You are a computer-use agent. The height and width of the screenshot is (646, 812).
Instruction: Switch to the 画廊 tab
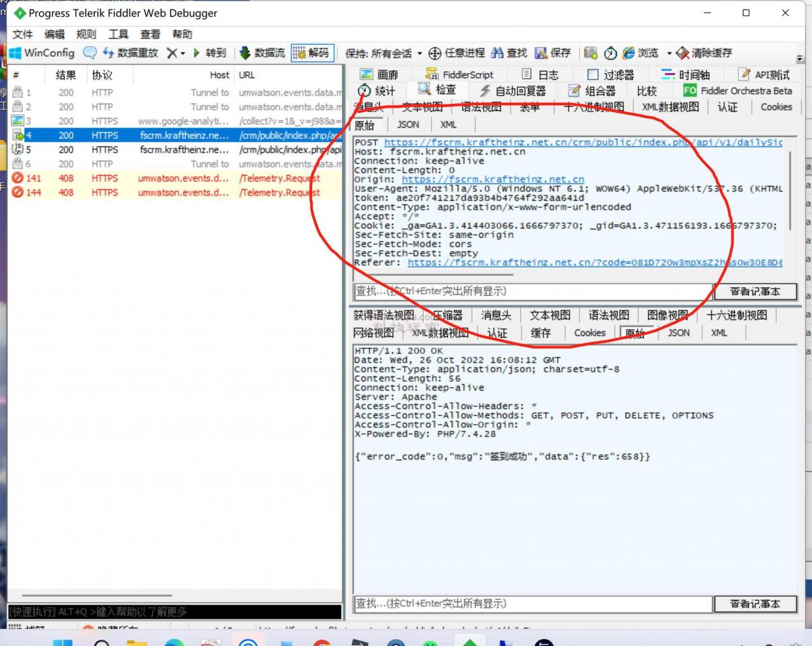coord(379,74)
